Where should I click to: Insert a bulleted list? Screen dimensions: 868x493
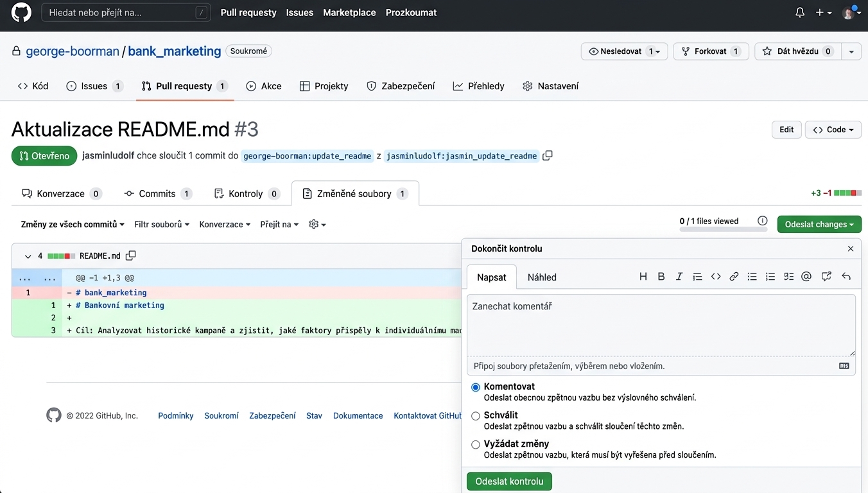coord(752,277)
